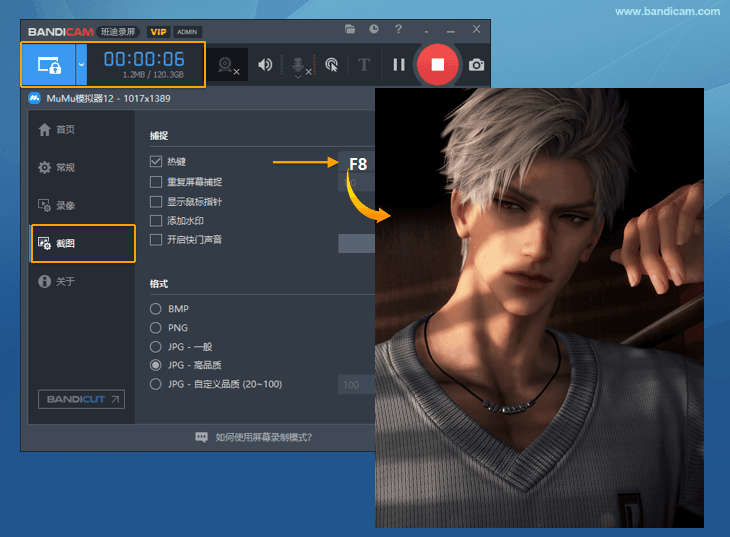The width and height of the screenshot is (730, 537).
Task: Click the MuMu emulator app icon
Action: click(x=34, y=98)
